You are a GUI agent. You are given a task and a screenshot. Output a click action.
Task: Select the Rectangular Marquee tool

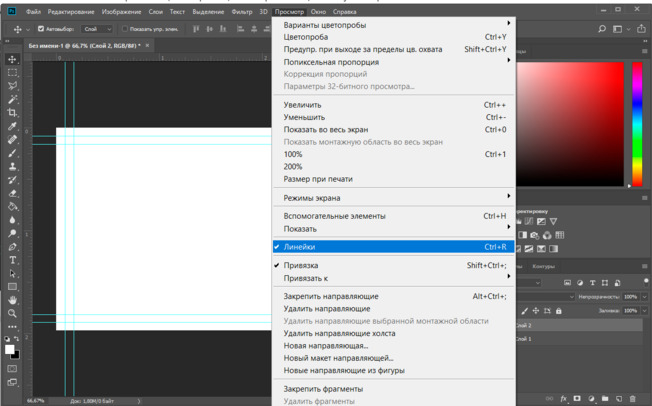(12, 73)
